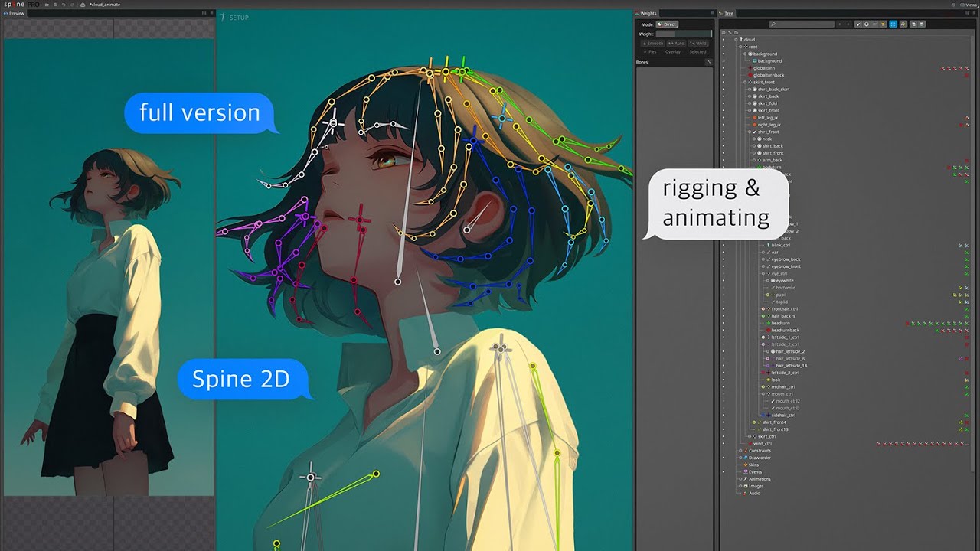Image resolution: width=980 pixels, height=551 pixels.
Task: Click the Weight slider bar
Action: pyautogui.click(x=684, y=34)
